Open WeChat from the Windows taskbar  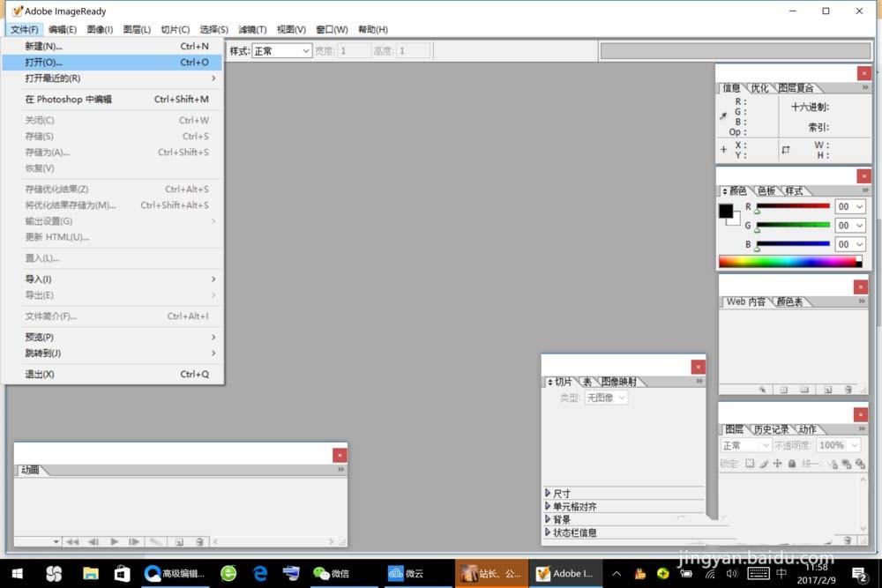click(x=332, y=573)
